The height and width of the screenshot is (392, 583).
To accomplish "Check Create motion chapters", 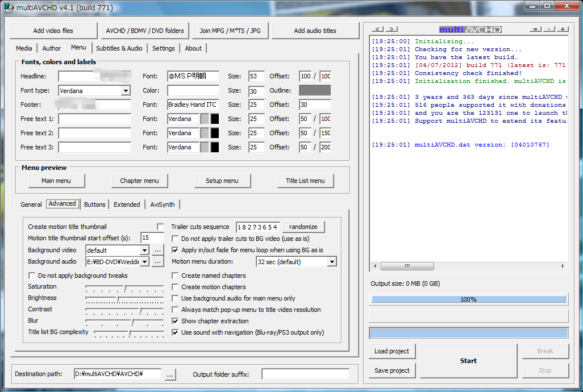I will (x=175, y=287).
